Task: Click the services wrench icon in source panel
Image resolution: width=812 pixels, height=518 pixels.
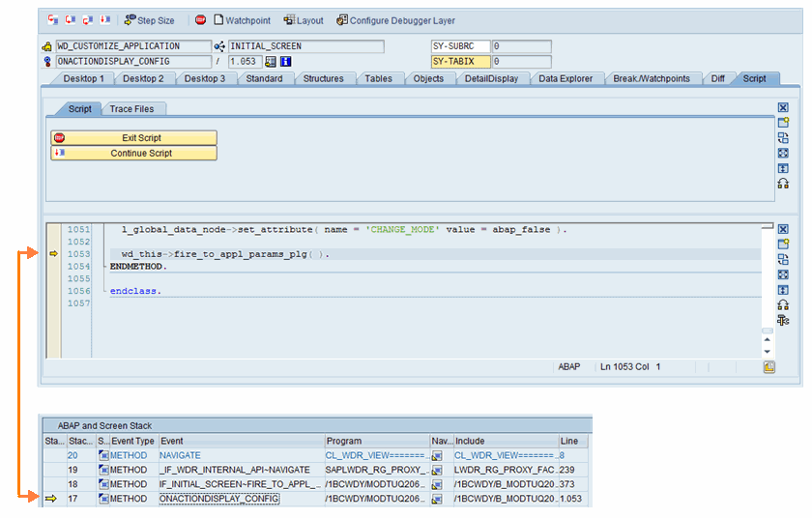Action: 783,321
